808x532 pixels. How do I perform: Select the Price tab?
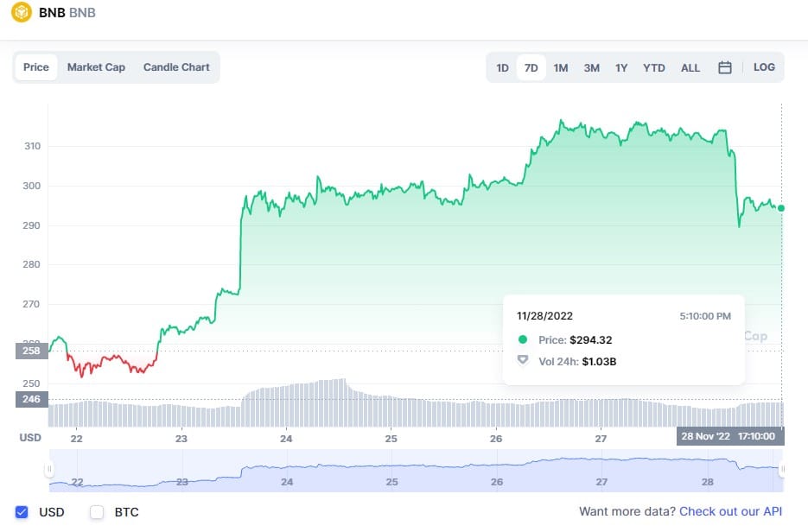pos(36,67)
